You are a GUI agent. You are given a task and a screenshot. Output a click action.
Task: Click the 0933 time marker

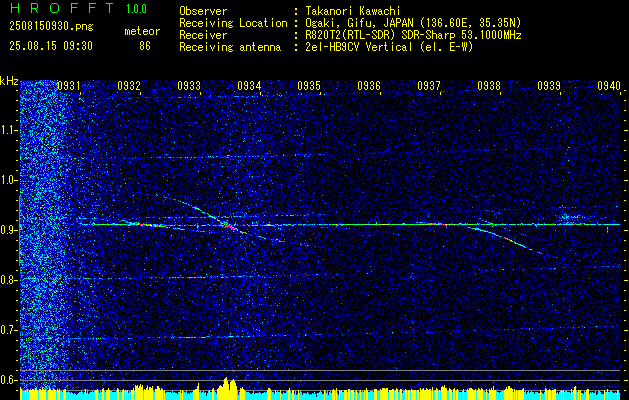(189, 86)
